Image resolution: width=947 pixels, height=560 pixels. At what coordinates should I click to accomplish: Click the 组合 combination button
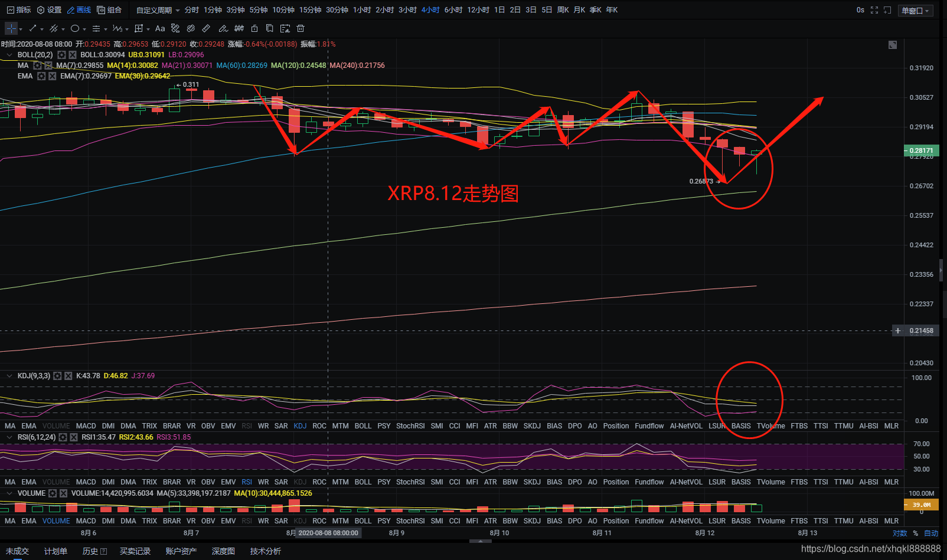pos(109,10)
